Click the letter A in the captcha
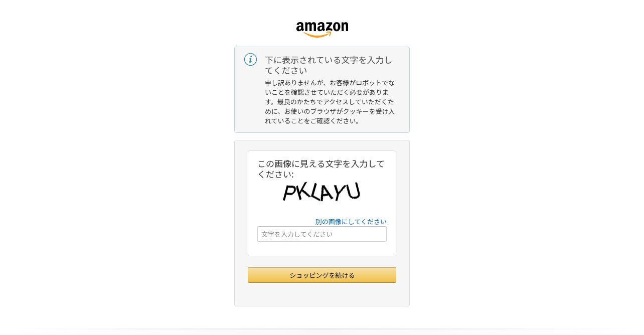 pos(327,192)
